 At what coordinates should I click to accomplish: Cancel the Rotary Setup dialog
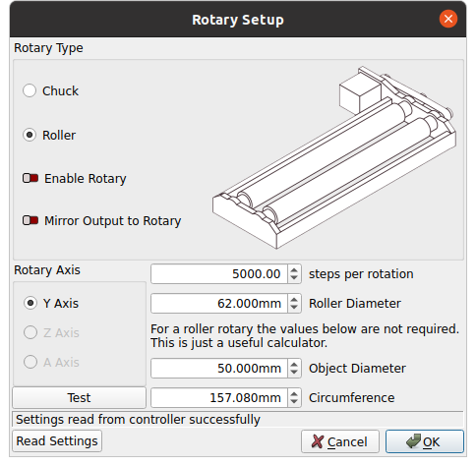pyautogui.click(x=340, y=441)
